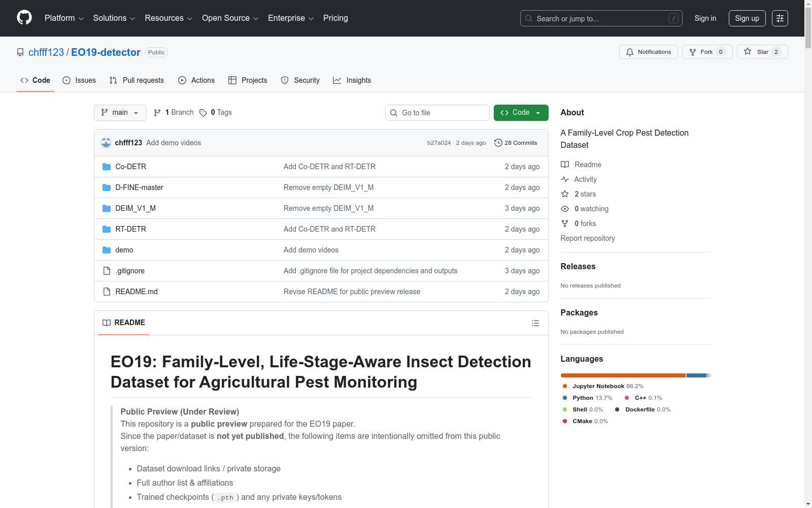Switch to the Actions tab
Viewport: 812px width, 508px height.
[196, 80]
